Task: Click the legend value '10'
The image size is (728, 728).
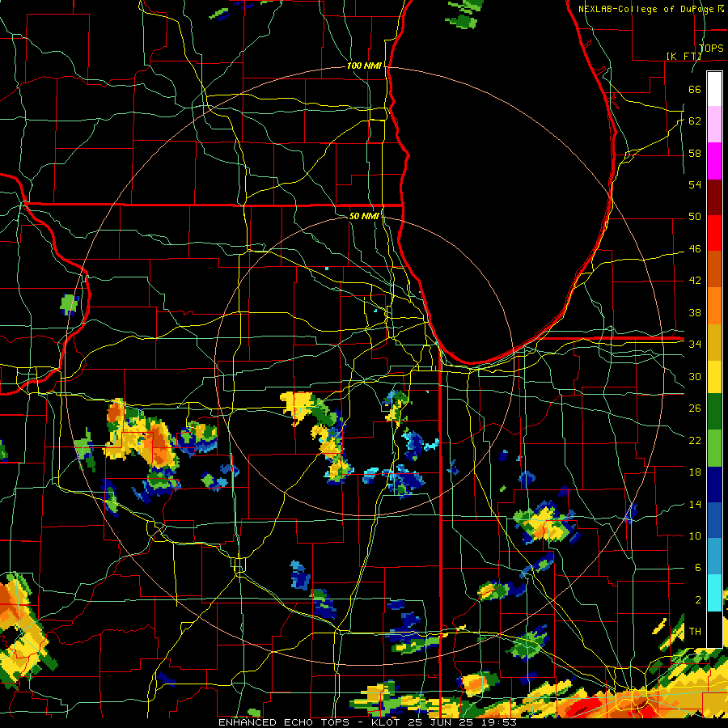Action: click(695, 535)
